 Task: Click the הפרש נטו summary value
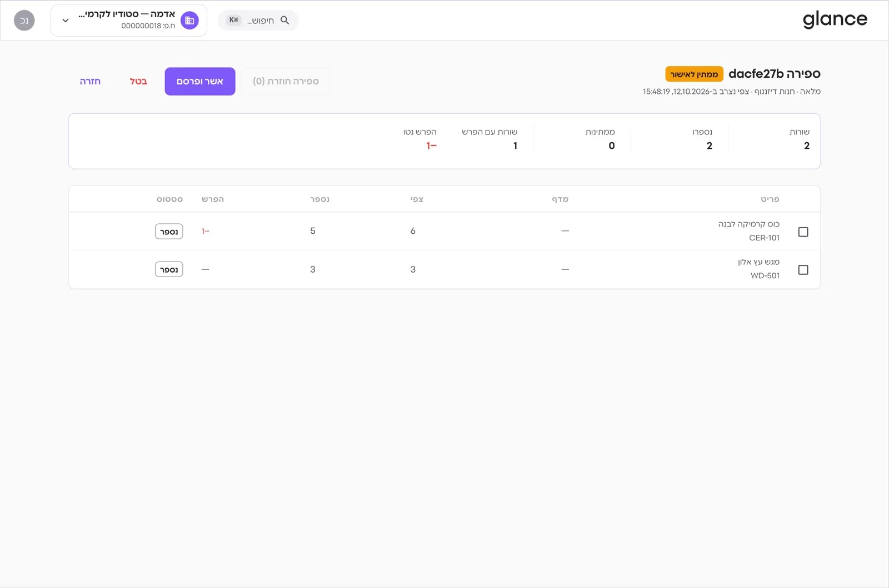pyautogui.click(x=432, y=145)
